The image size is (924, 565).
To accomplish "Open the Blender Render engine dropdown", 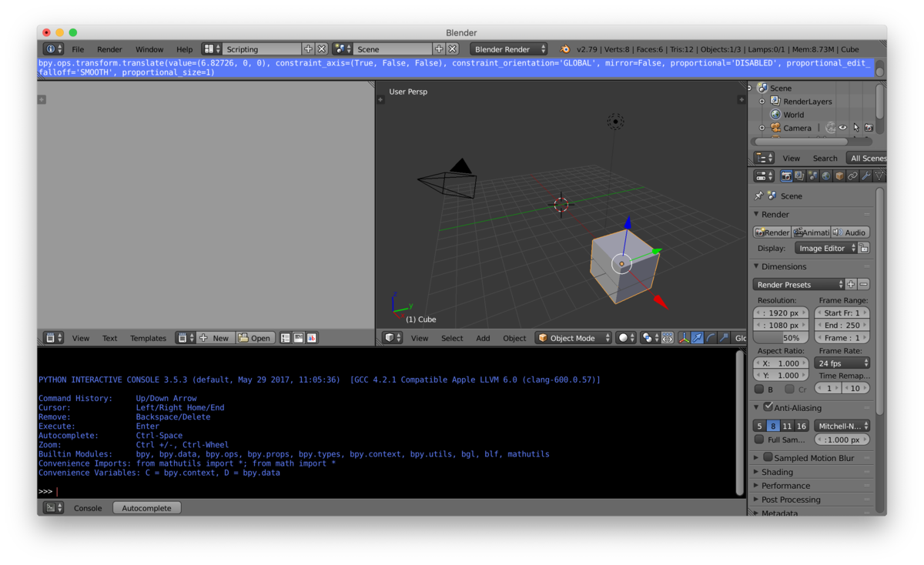I will coord(509,49).
